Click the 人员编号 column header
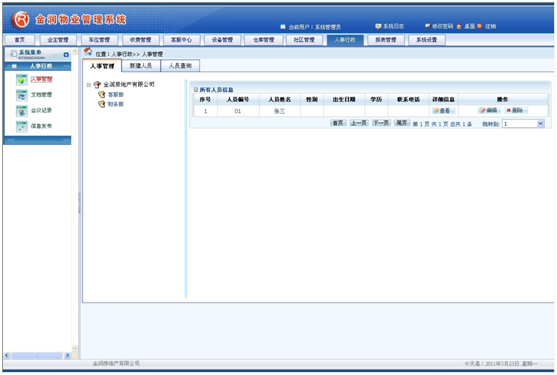Screen dimensions: 557x375 pos(238,99)
